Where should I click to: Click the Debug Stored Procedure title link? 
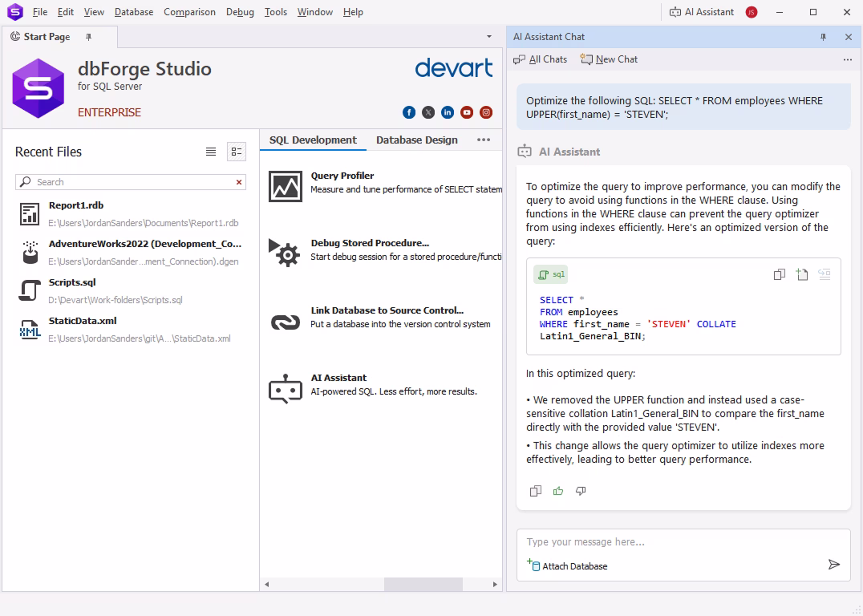point(370,243)
